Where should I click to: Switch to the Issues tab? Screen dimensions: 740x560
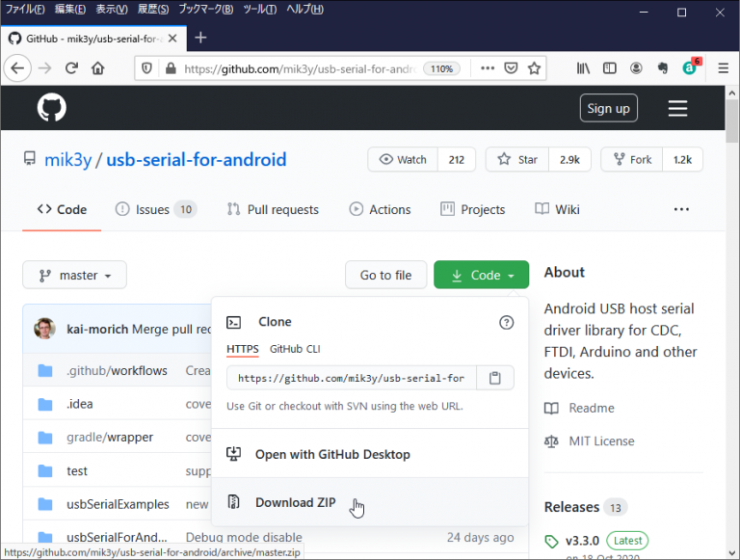coord(155,209)
